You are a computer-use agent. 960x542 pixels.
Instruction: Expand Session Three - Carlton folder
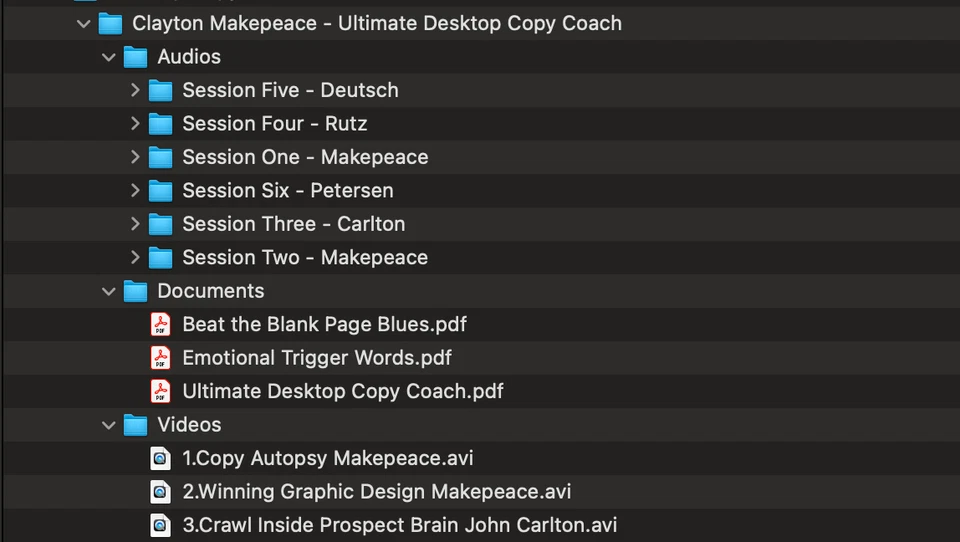pos(135,224)
